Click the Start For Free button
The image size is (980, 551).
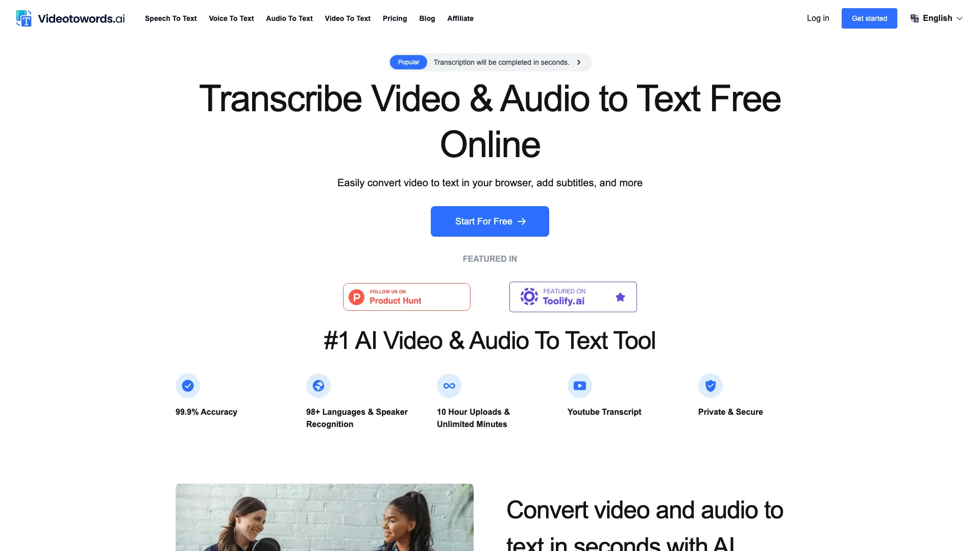[x=490, y=221]
